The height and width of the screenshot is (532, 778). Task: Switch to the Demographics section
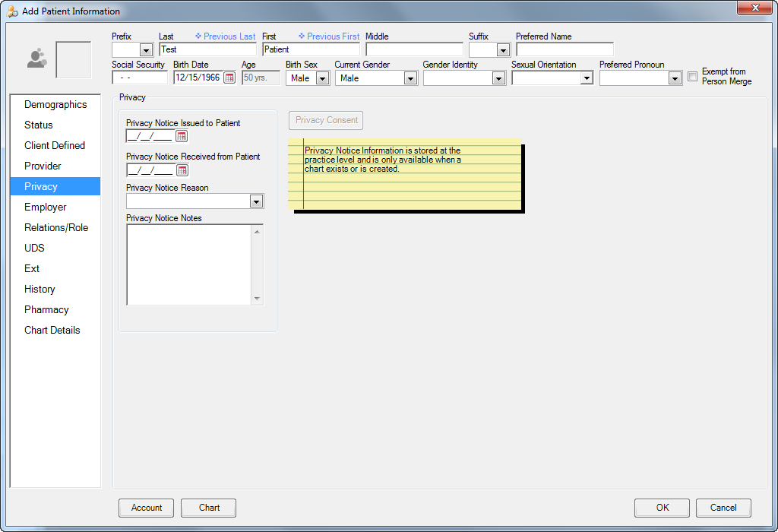point(55,104)
